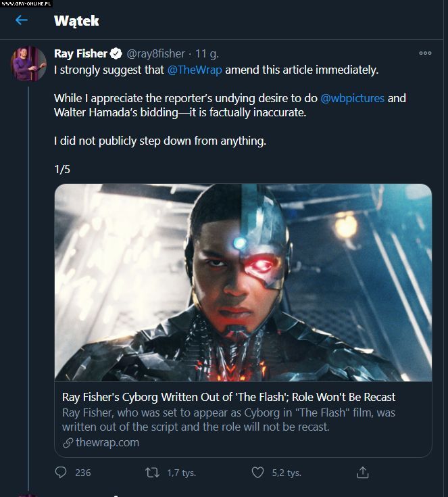Viewport: 448px width, 497px height.
Task: Click the verified badge beside Ray Fisher
Action: (x=116, y=53)
